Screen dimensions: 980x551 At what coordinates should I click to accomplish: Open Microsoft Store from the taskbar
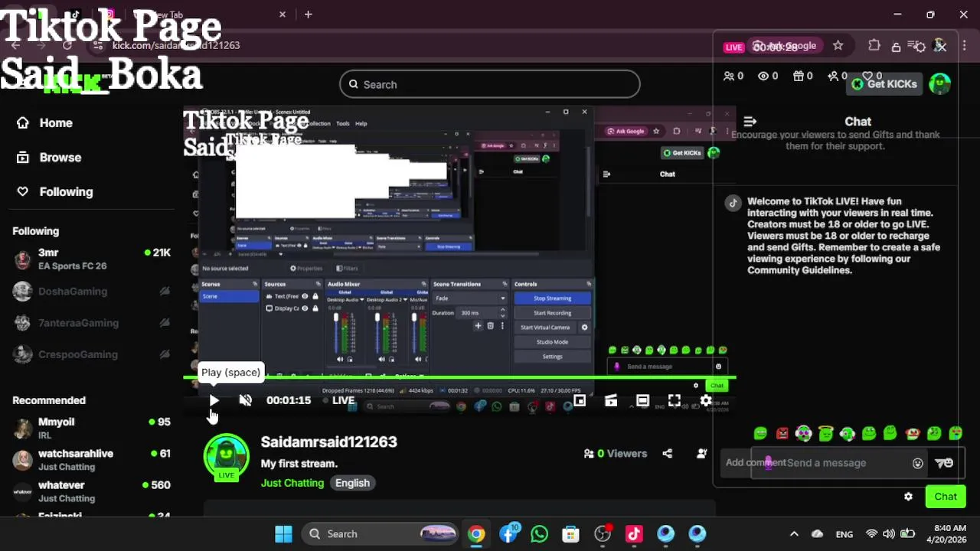570,534
